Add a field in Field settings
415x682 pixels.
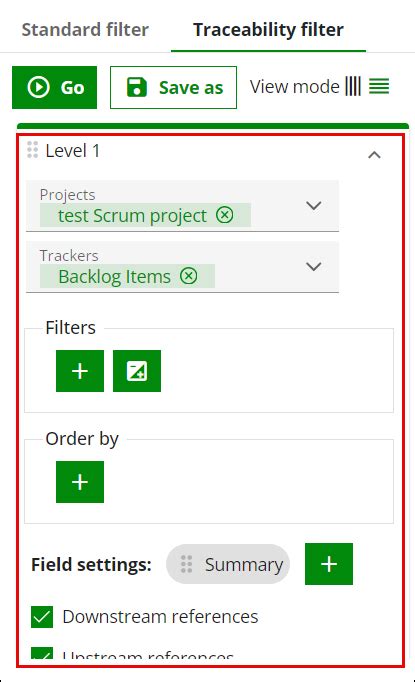pos(329,564)
